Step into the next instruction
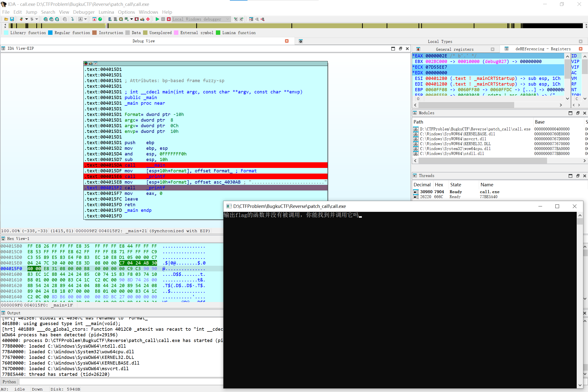588x392 pixels. [235, 19]
